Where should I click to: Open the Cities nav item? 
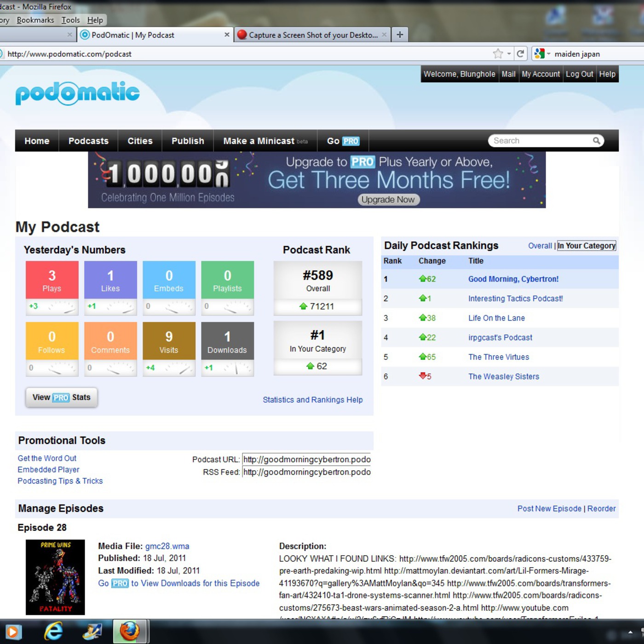140,141
